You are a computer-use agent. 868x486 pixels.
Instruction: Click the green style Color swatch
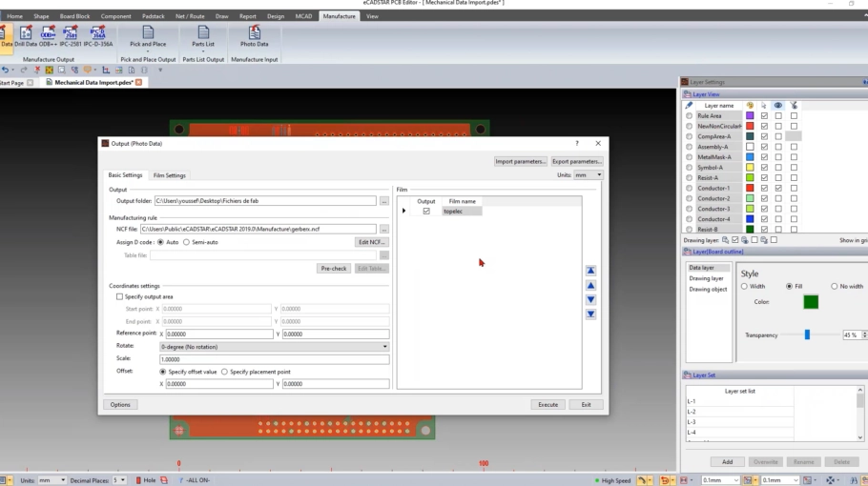click(811, 302)
